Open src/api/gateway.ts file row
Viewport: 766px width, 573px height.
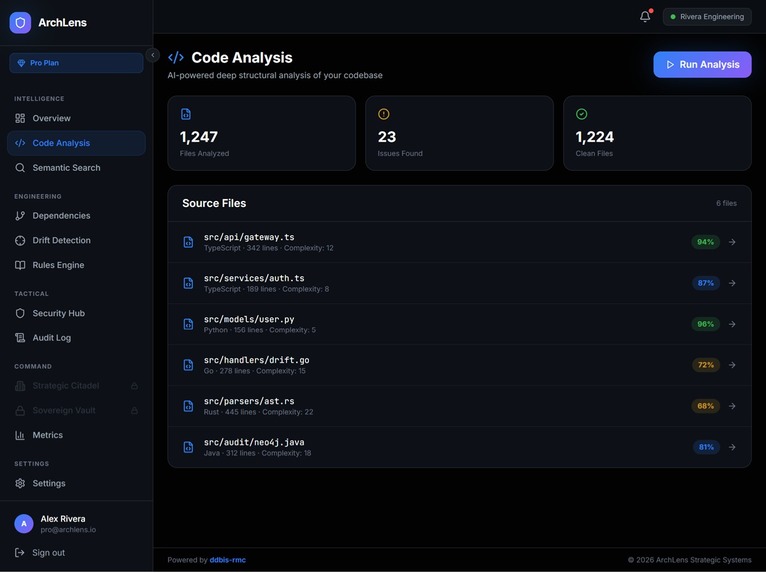[459, 242]
